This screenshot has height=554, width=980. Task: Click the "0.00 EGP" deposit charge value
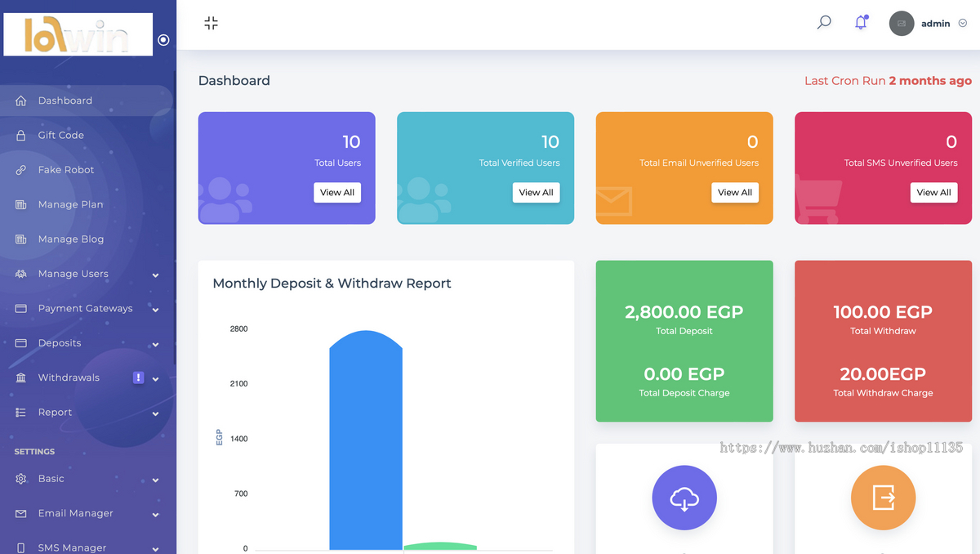684,374
